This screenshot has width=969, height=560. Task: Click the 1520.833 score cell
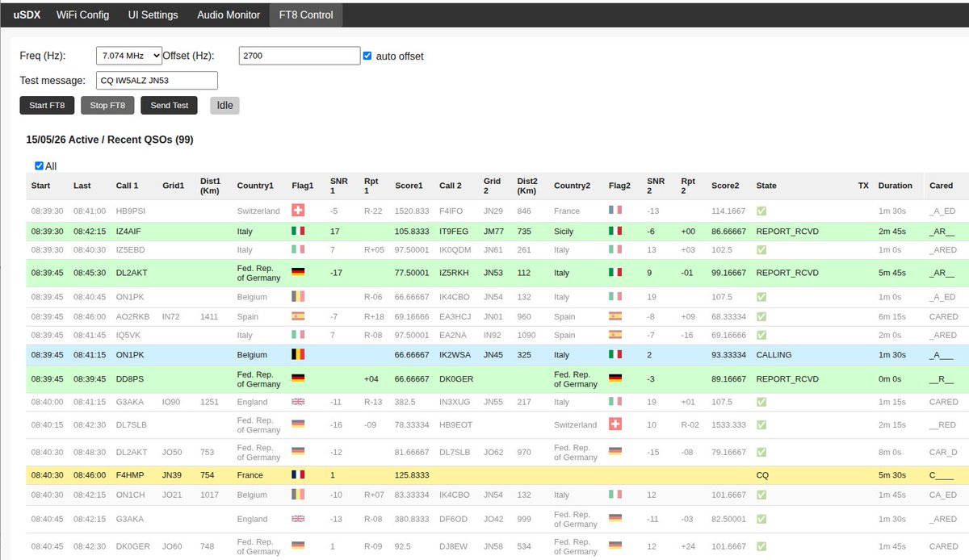click(x=412, y=211)
